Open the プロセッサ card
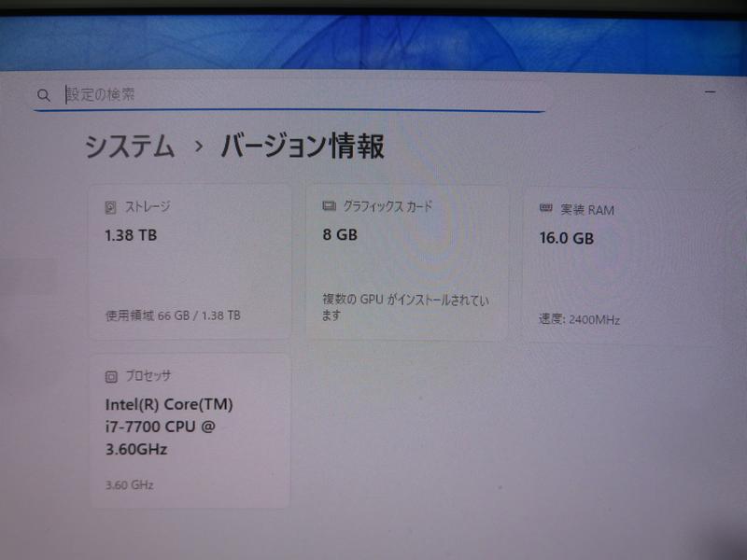The image size is (747, 560). pos(190,430)
